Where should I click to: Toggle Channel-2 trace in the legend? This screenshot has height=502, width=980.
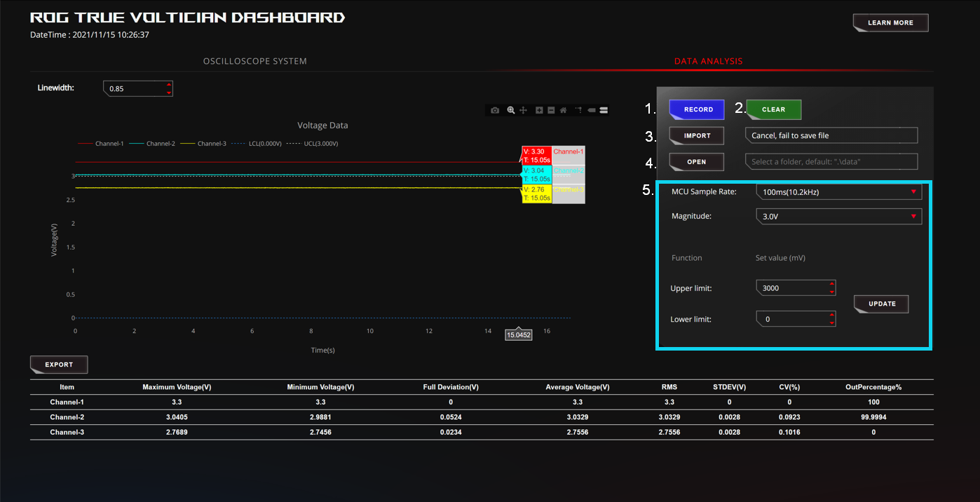[152, 144]
